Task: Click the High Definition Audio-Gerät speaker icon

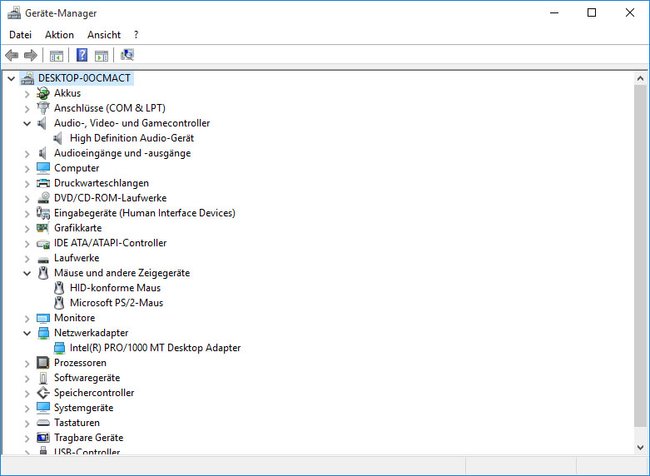Action: click(x=58, y=138)
